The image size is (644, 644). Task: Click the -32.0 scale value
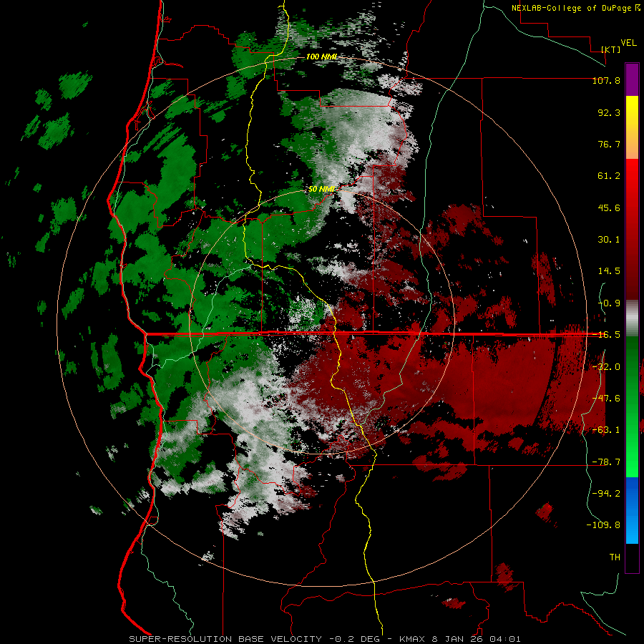click(606, 367)
